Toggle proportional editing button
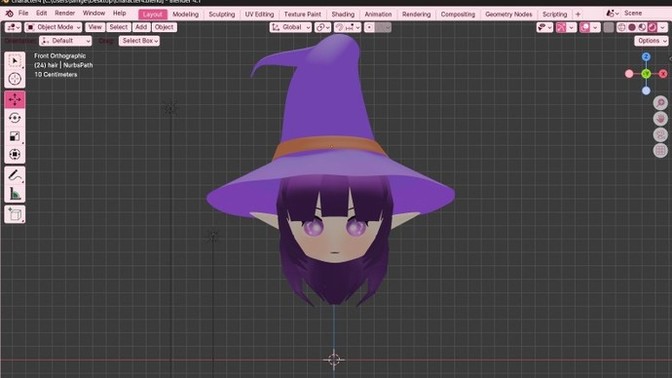 coord(369,27)
